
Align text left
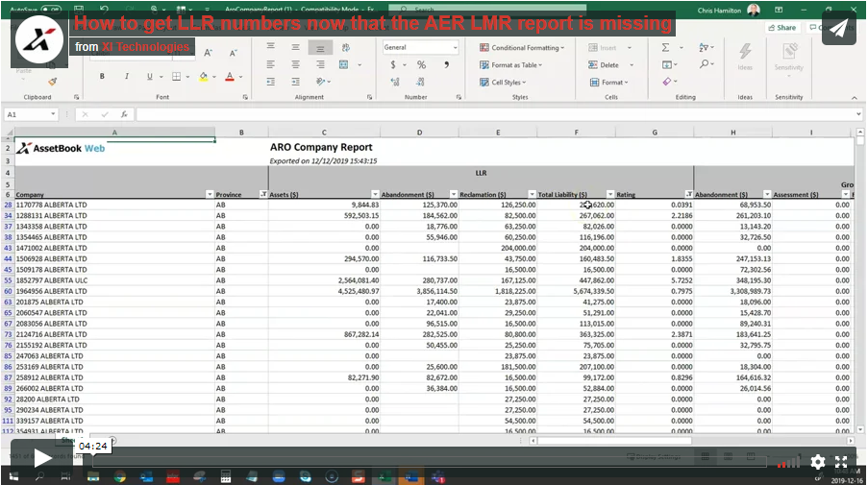271,64
